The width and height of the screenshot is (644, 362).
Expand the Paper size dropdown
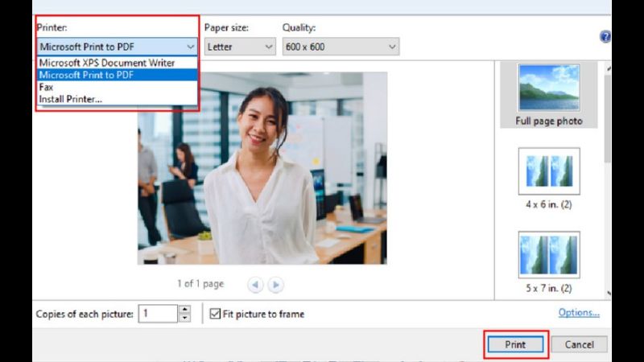[239, 47]
